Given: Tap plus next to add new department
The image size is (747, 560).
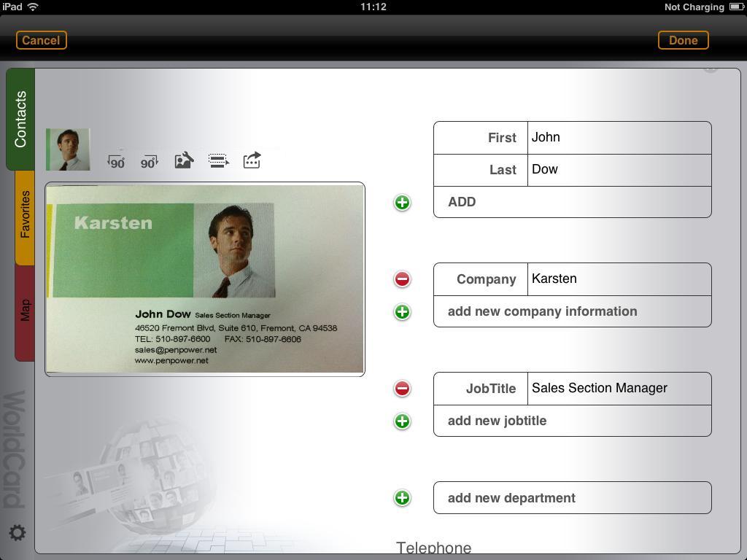Looking at the screenshot, I should point(402,498).
